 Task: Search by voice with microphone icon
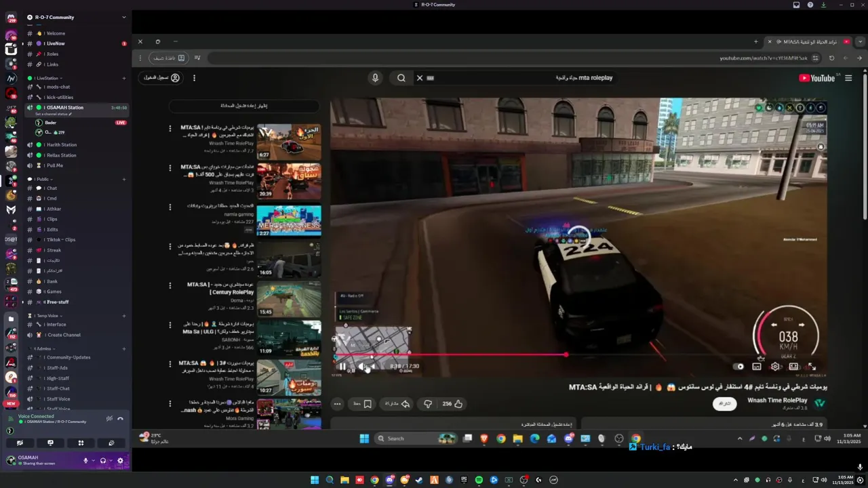tap(375, 78)
